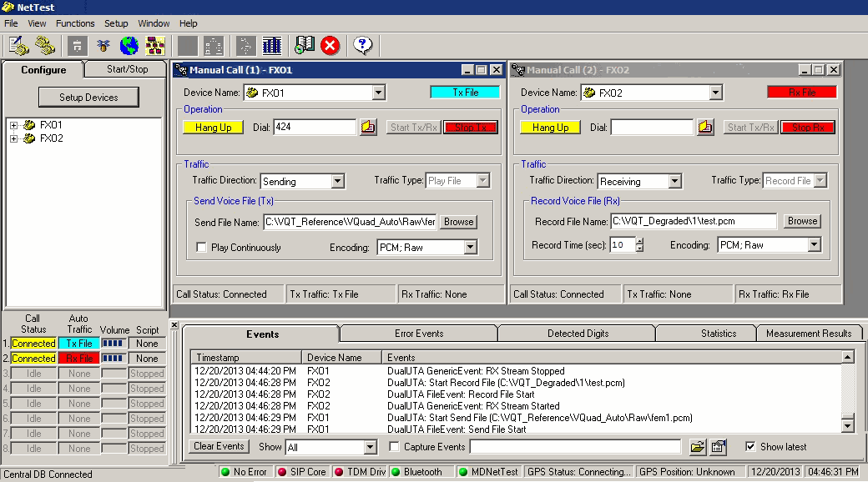This screenshot has height=482, width=868.
Task: Open the File menu
Action: [x=11, y=23]
